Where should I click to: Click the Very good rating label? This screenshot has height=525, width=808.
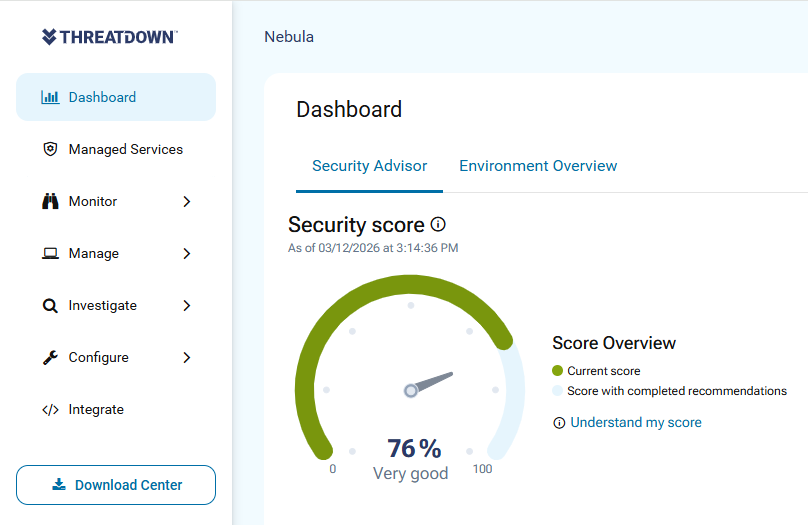[x=411, y=473]
